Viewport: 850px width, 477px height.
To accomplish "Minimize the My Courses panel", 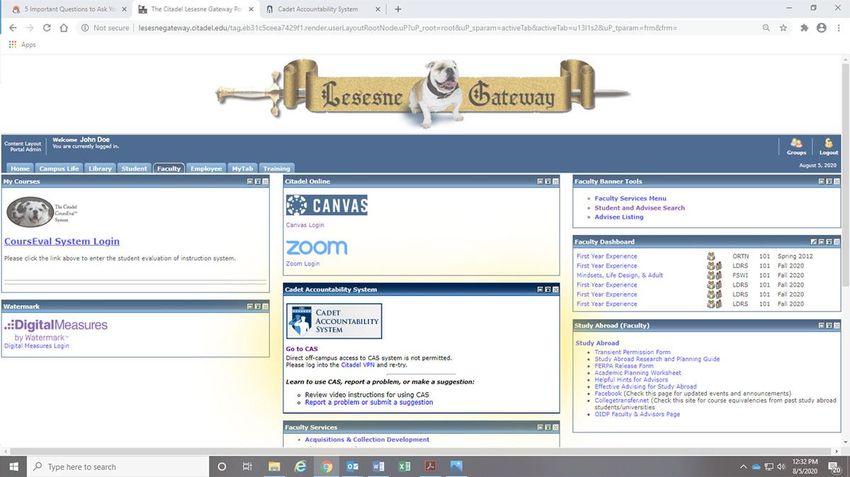I will click(x=250, y=182).
